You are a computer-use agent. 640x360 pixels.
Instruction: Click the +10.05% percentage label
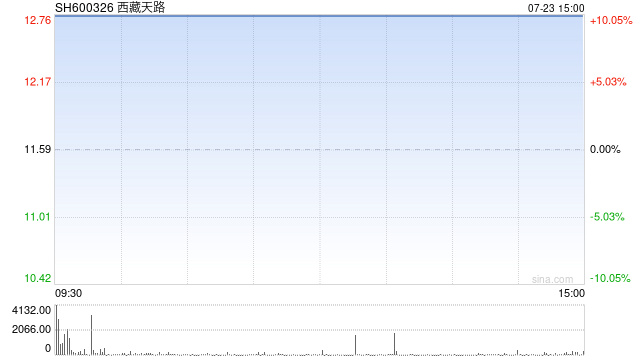pos(611,20)
